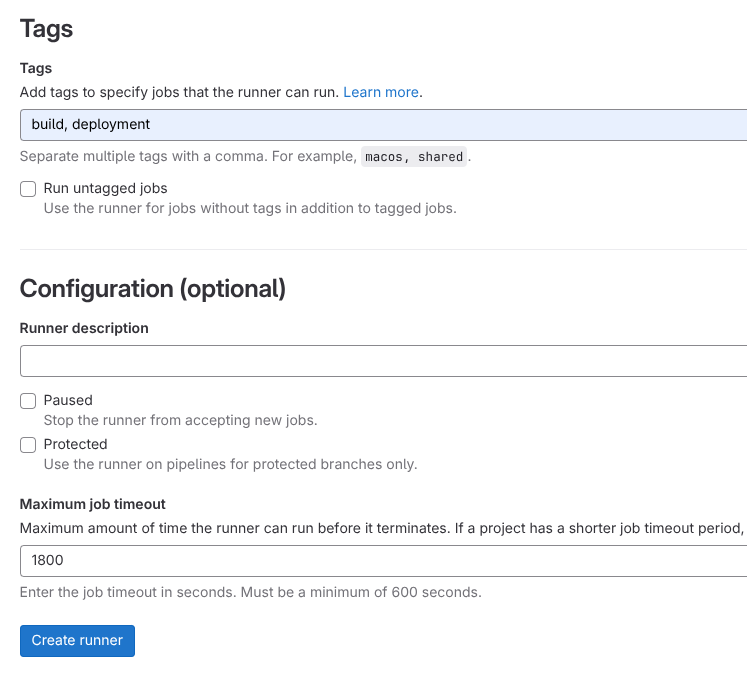Click the "macos, shared" example code text
Screen dimensions: 747x675
413,157
